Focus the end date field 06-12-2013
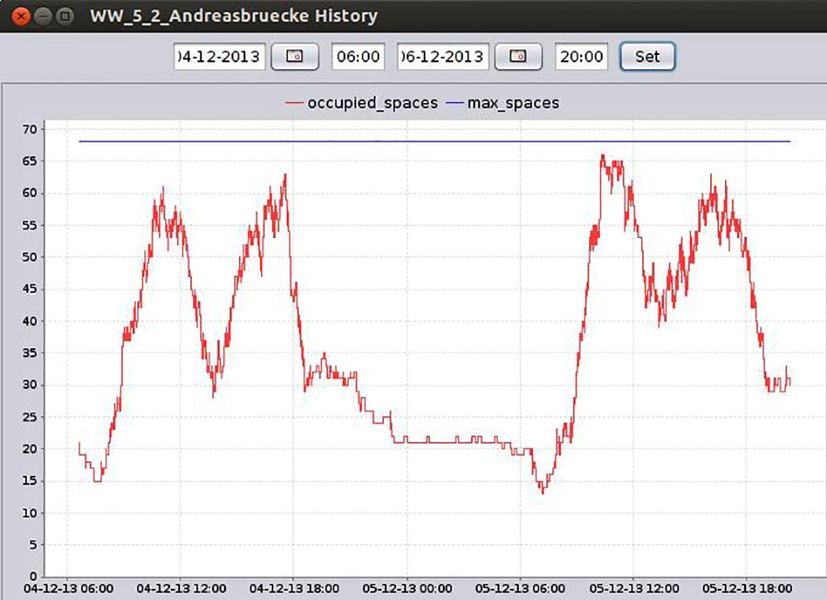The width and height of the screenshot is (827, 600). click(443, 57)
